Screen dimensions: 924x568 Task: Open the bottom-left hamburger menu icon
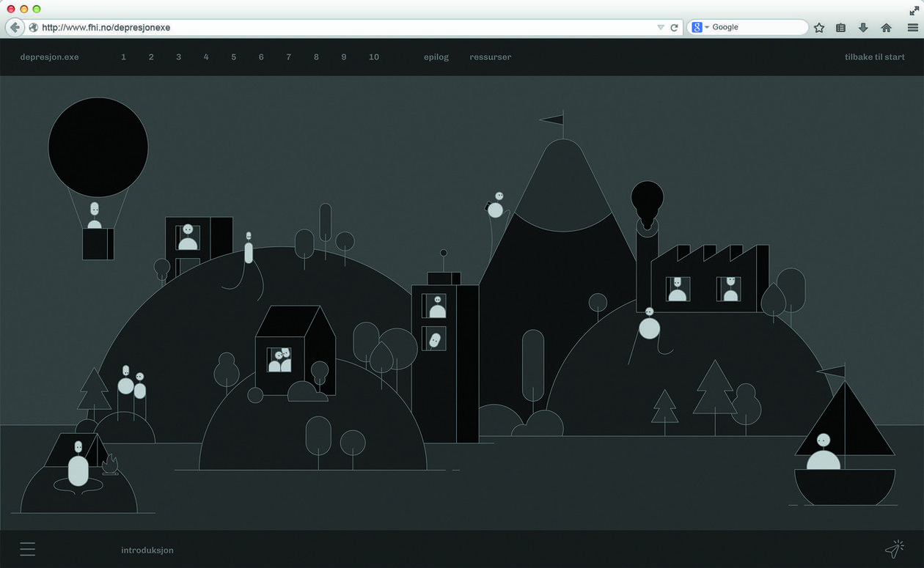tap(27, 549)
